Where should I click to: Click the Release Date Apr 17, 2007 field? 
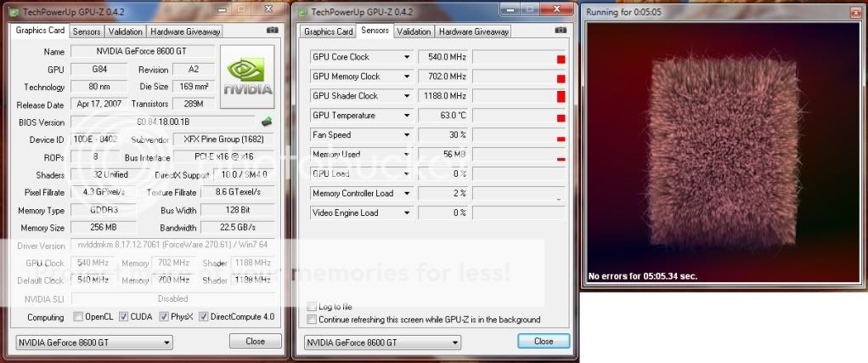click(x=99, y=105)
